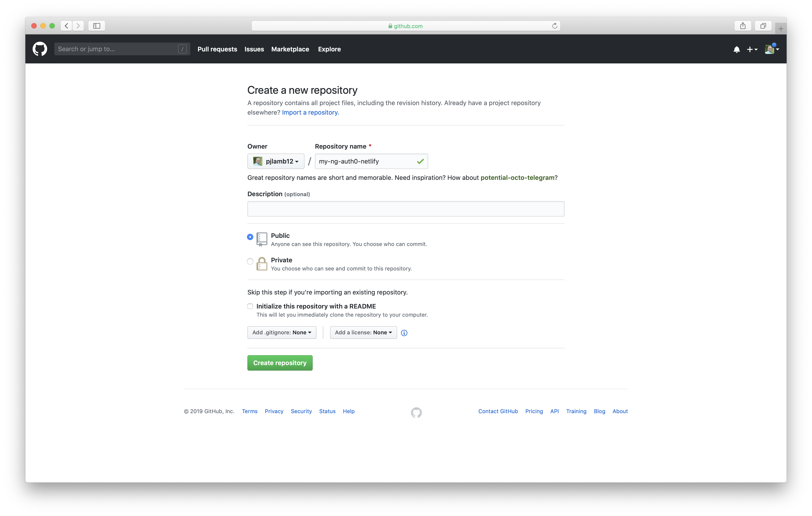Screen dimensions: 812x516
Task: Click the repository name input field
Action: (371, 160)
